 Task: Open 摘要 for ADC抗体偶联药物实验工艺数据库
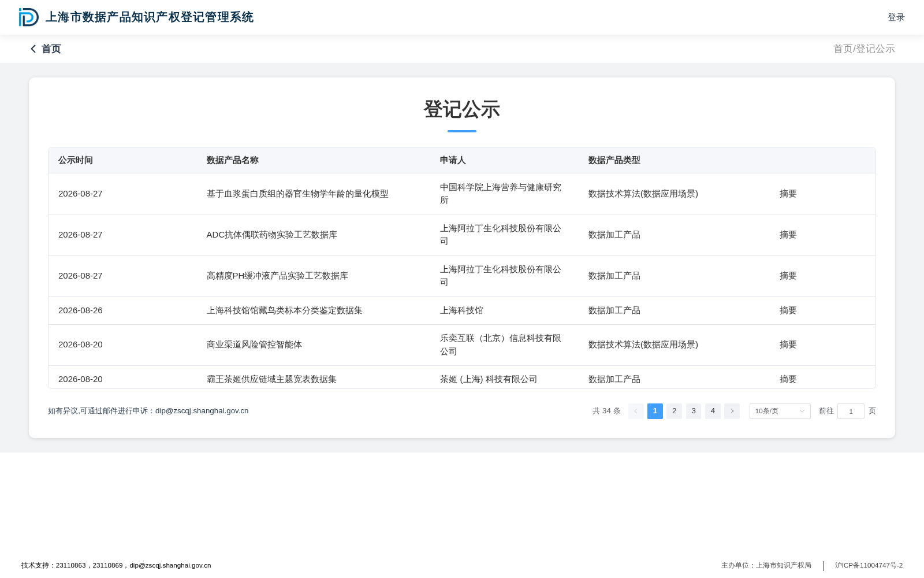coord(788,235)
